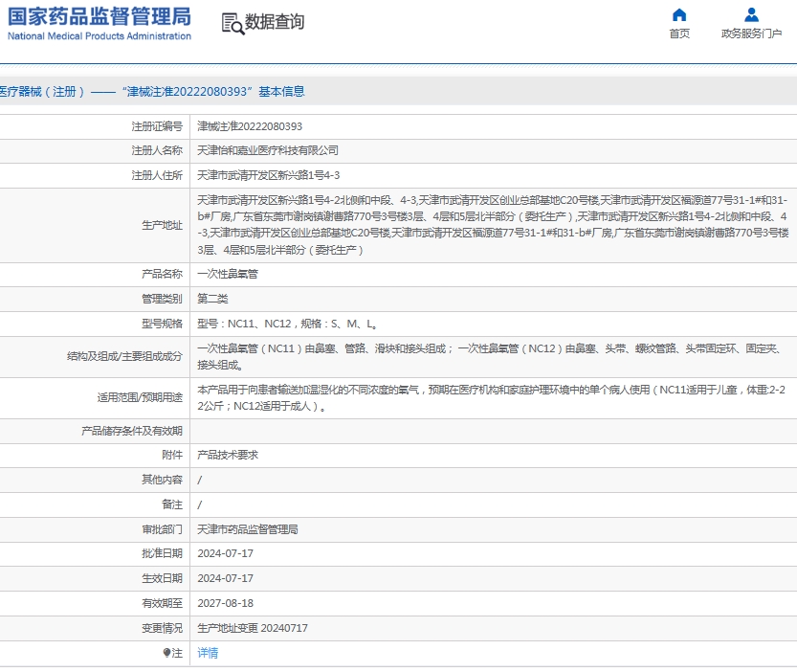Screen dimensions: 797x672
Task: Select registration number 津械注准20222080393 value
Action: (250, 126)
